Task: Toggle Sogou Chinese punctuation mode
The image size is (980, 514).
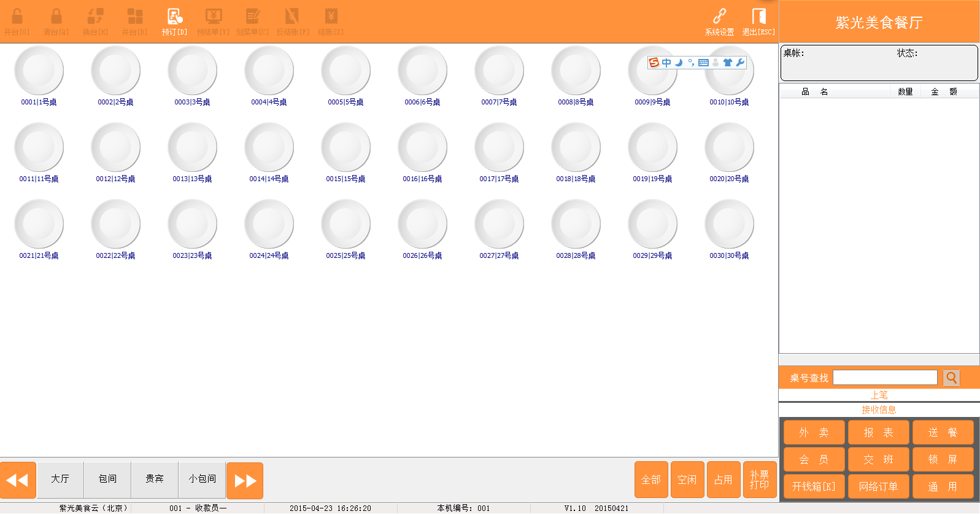Action: pos(691,63)
